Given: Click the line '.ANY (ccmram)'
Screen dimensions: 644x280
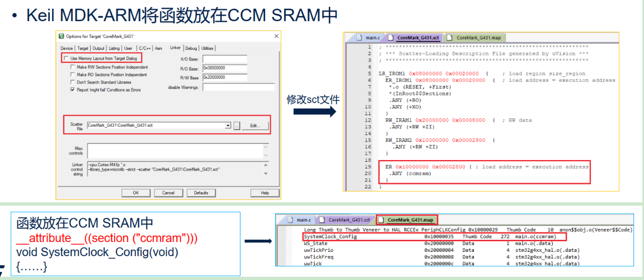Looking at the screenshot, I should tap(410, 174).
